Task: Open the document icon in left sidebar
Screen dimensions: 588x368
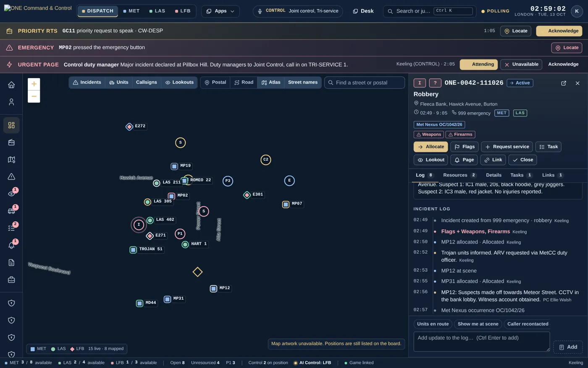Action: pos(11,262)
